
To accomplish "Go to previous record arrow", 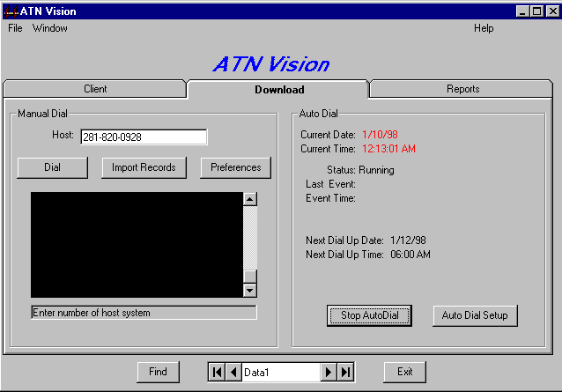I will [233, 373].
